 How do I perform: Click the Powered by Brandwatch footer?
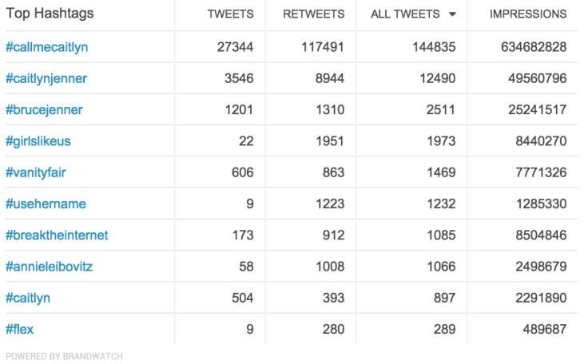tap(64, 356)
